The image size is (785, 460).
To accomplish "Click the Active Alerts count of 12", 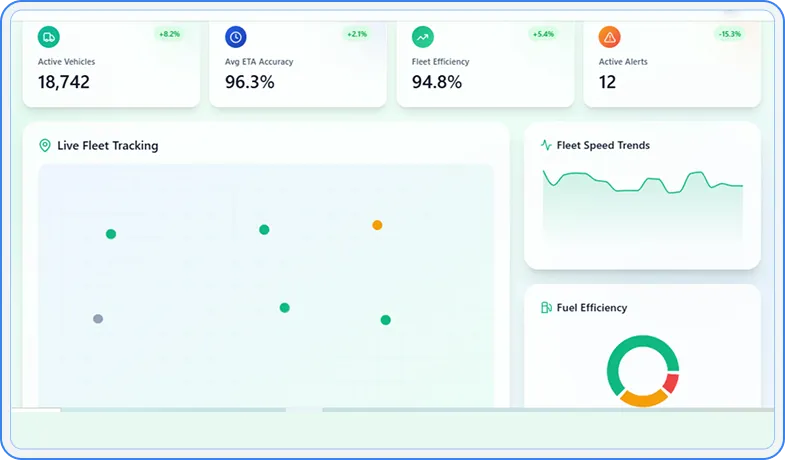I will (607, 82).
